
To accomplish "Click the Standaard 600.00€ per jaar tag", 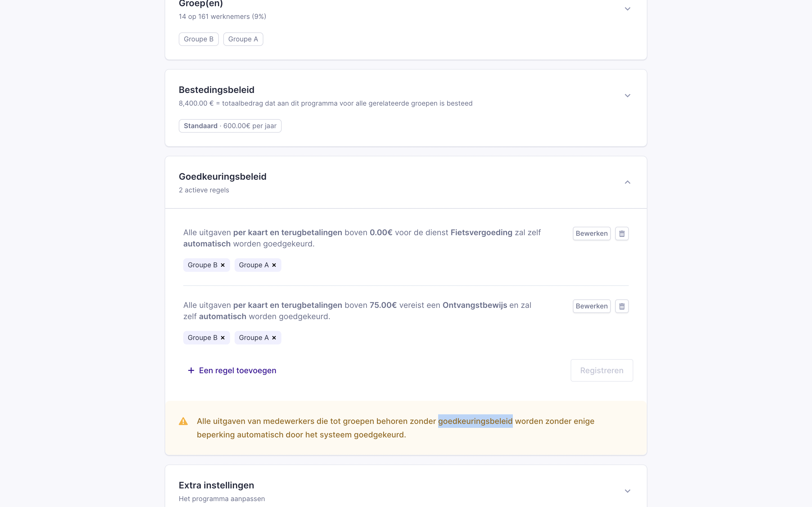I will (230, 126).
